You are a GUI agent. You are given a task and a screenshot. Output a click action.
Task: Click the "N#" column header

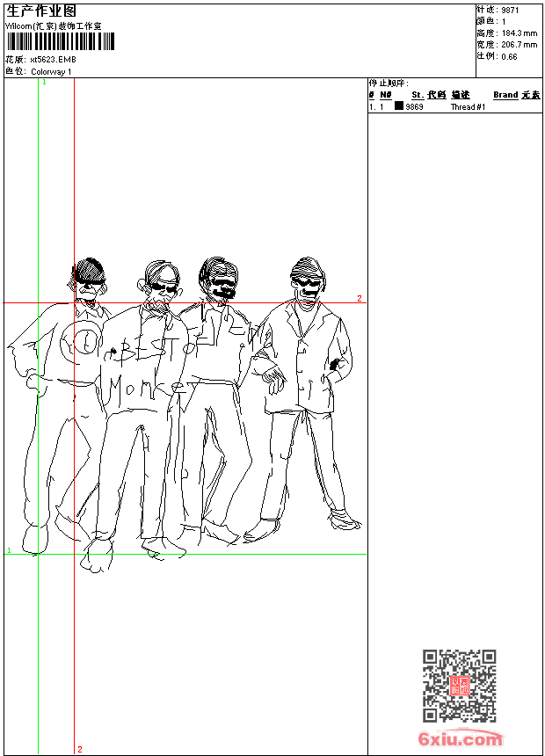click(385, 95)
